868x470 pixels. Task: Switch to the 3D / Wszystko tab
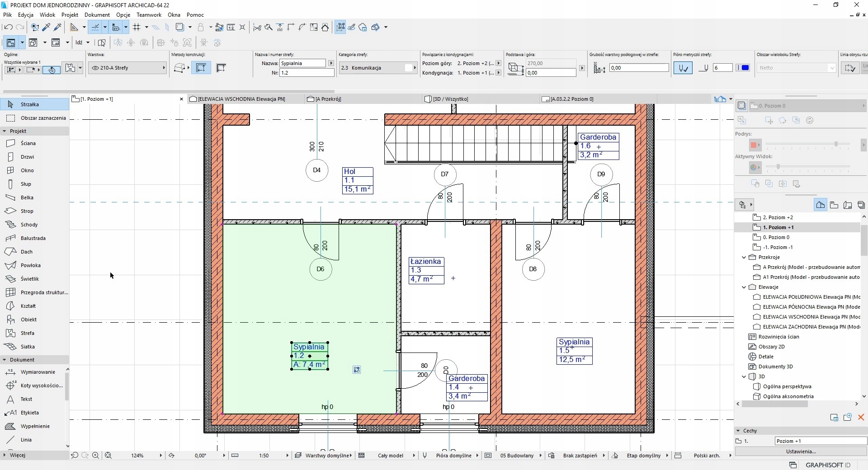point(450,99)
